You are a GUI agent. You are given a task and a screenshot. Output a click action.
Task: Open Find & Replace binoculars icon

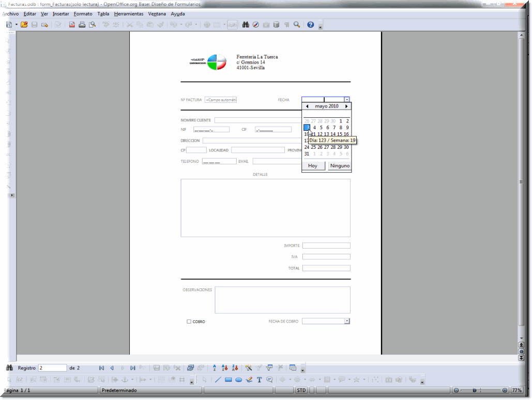(246, 24)
